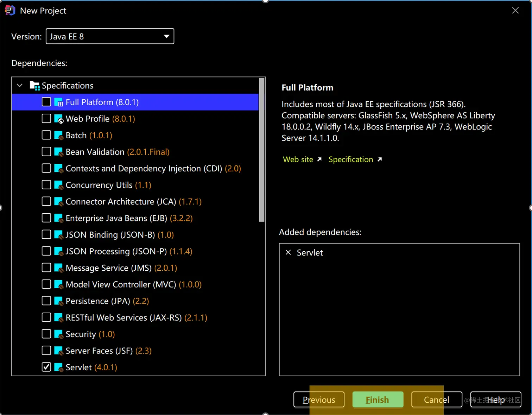Check Contexts and Dependency Injection checkbox

pyautogui.click(x=46, y=168)
